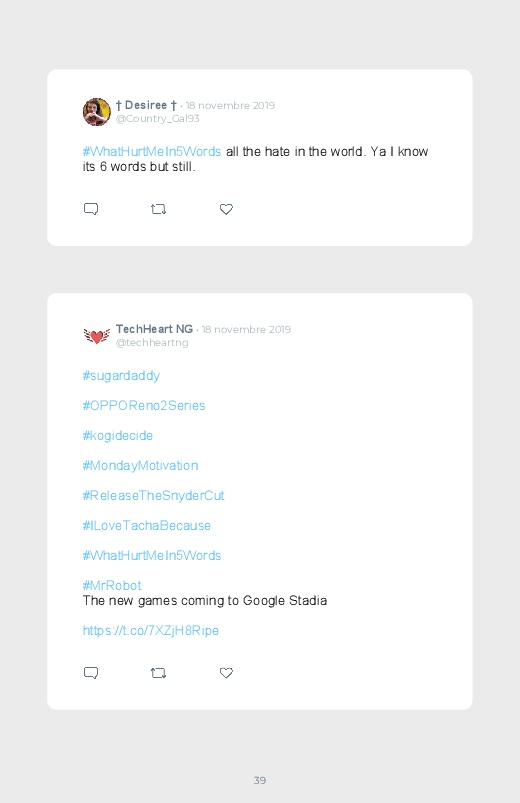Open the #kogidecide hashtag
The height and width of the screenshot is (803, 520).
118,436
